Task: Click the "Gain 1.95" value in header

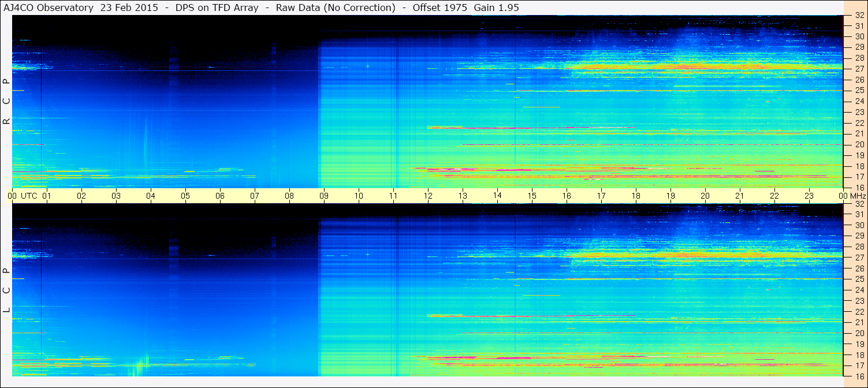Action: point(496,8)
